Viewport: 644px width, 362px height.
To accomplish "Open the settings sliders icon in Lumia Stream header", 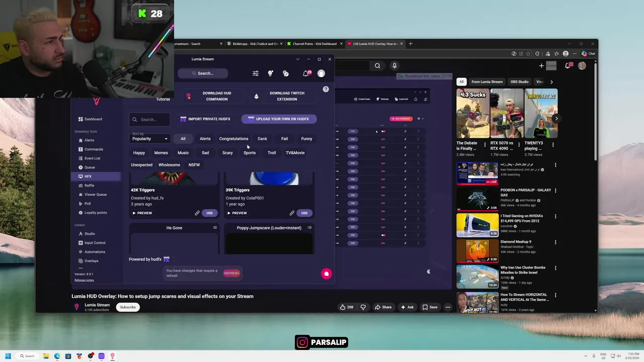I will (256, 73).
